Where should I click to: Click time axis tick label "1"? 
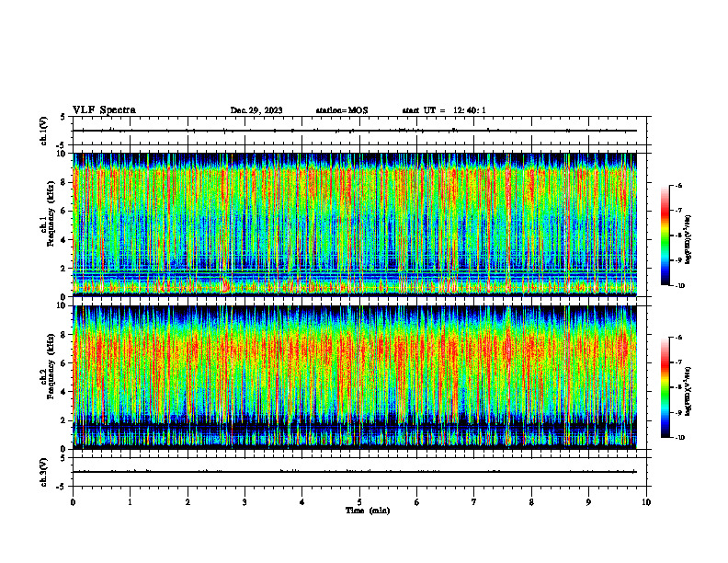click(131, 502)
